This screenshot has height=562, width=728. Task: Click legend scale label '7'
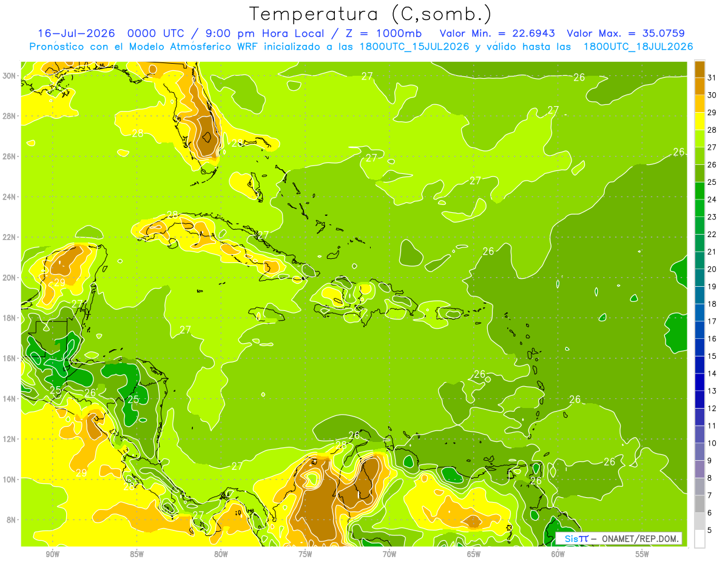(x=710, y=496)
